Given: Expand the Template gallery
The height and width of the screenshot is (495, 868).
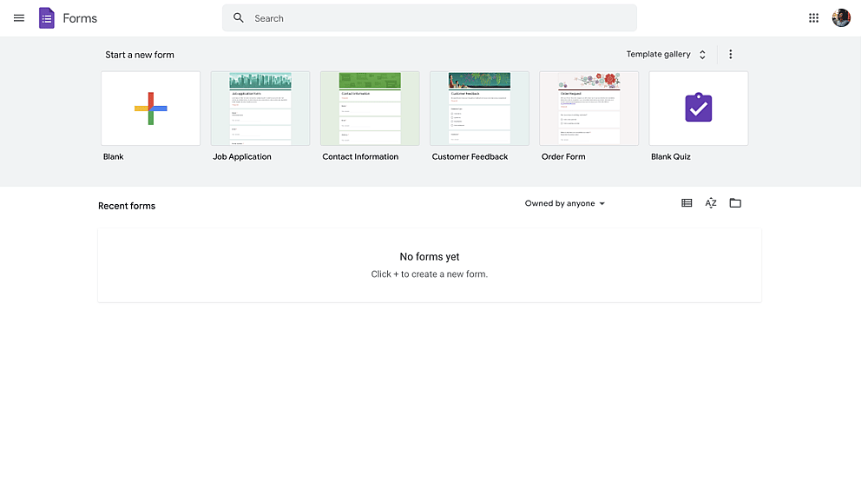Looking at the screenshot, I should pyautogui.click(x=666, y=54).
